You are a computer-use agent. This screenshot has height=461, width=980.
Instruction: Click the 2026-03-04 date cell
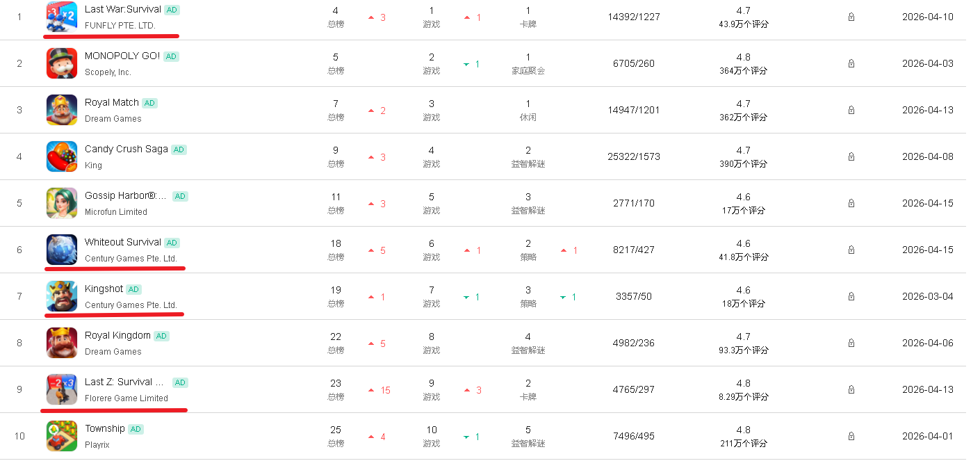pos(927,296)
